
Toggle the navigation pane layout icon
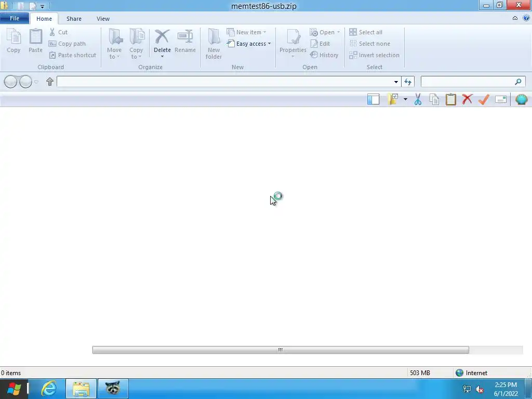373,99
